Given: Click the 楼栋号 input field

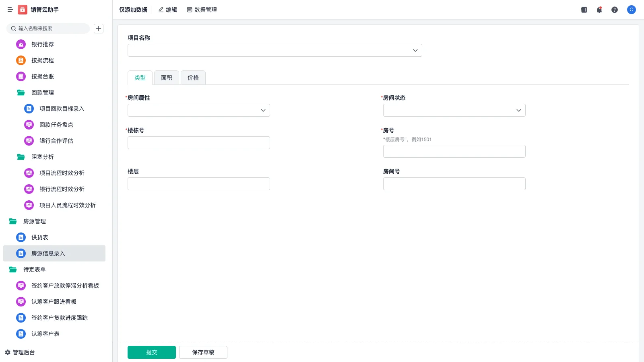Looking at the screenshot, I should point(198,142).
